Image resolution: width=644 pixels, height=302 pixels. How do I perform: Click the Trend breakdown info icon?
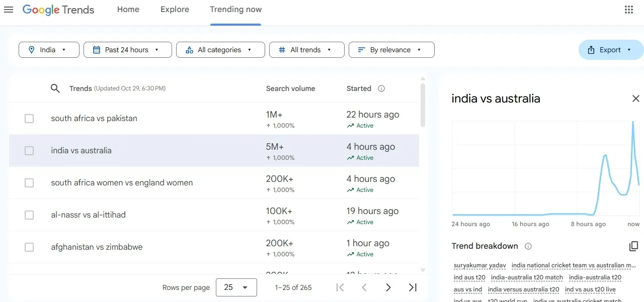pyautogui.click(x=528, y=246)
